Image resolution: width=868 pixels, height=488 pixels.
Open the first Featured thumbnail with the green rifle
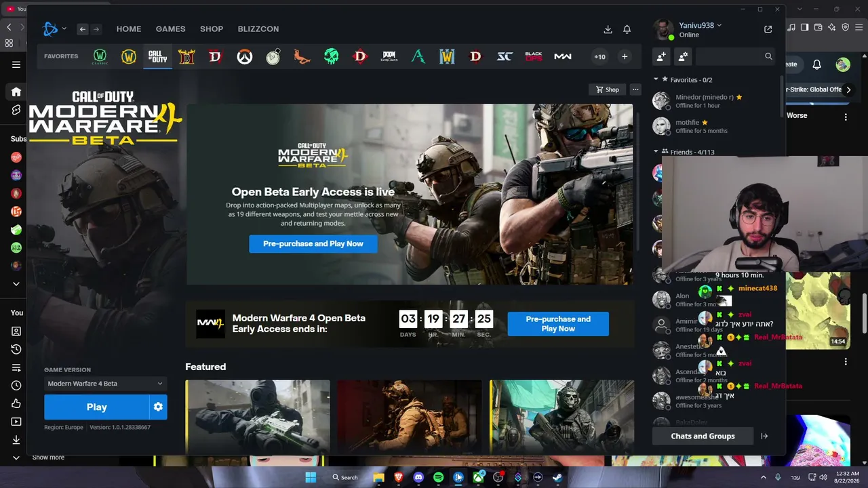coord(258,416)
